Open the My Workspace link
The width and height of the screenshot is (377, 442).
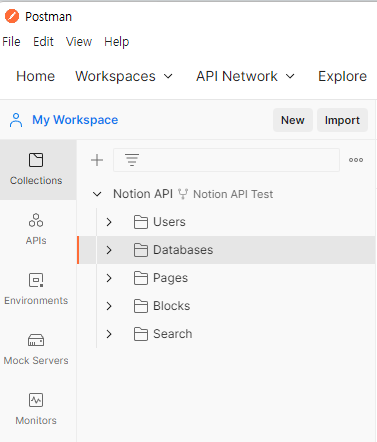(x=75, y=120)
